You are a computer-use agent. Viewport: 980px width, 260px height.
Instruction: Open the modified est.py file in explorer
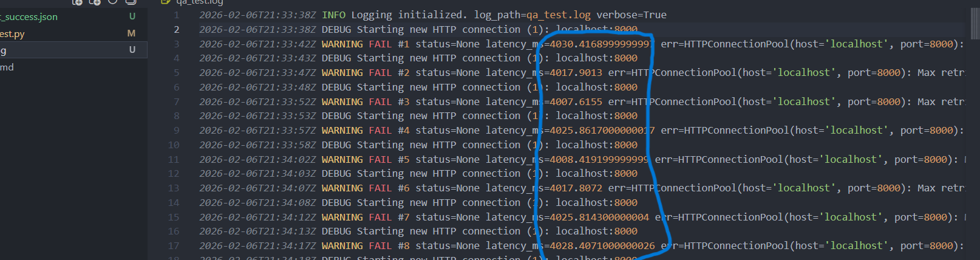click(12, 34)
